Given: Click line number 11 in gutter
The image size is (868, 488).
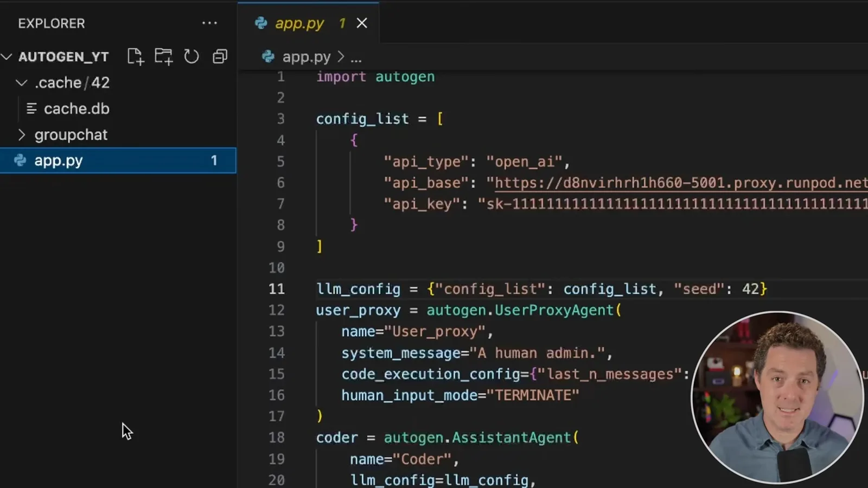Looking at the screenshot, I should 277,289.
